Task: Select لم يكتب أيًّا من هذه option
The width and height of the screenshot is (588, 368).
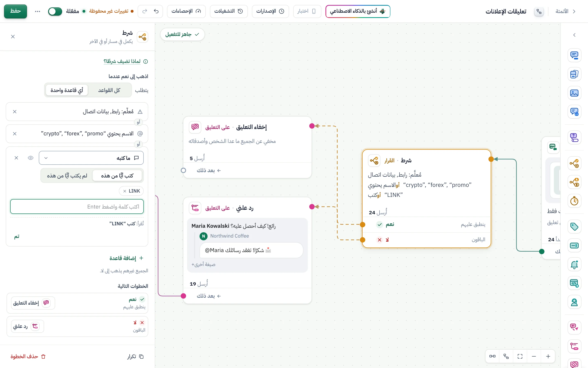Action: (67, 175)
